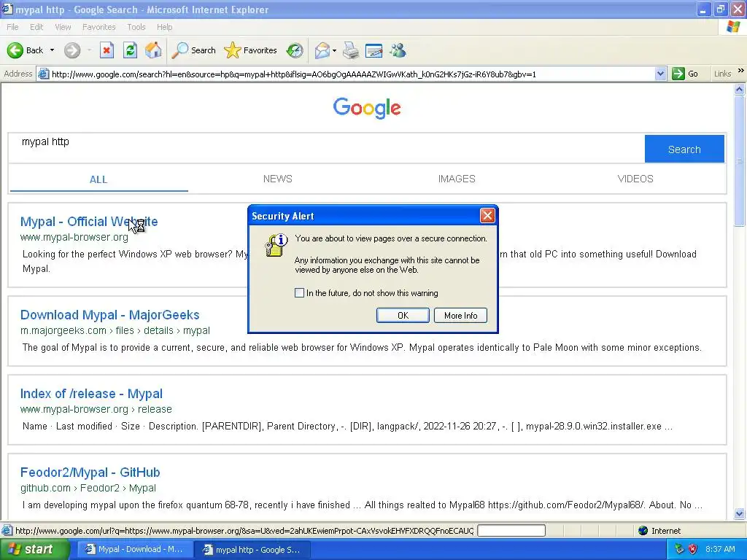Refresh the page with green arrows icon
The width and height of the screenshot is (747, 560).
click(x=130, y=50)
